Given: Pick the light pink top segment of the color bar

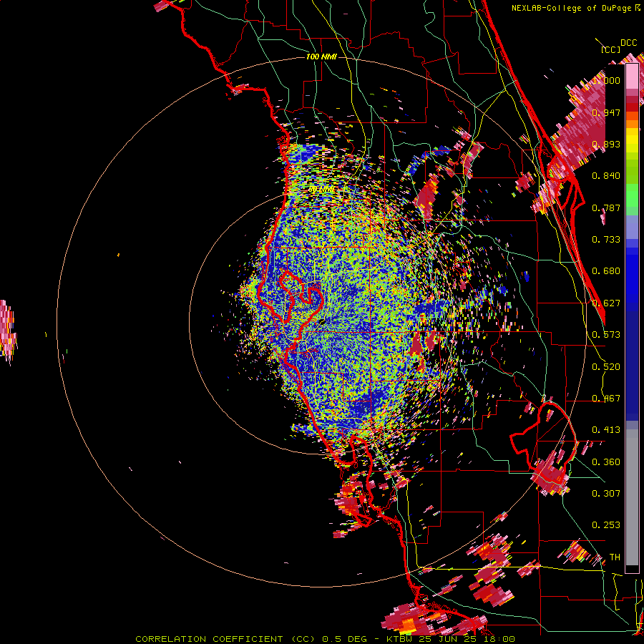Looking at the screenshot, I should (632, 77).
